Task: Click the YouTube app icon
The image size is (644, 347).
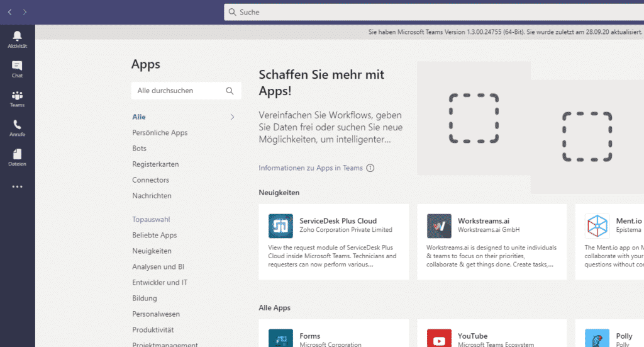Action: pyautogui.click(x=438, y=338)
